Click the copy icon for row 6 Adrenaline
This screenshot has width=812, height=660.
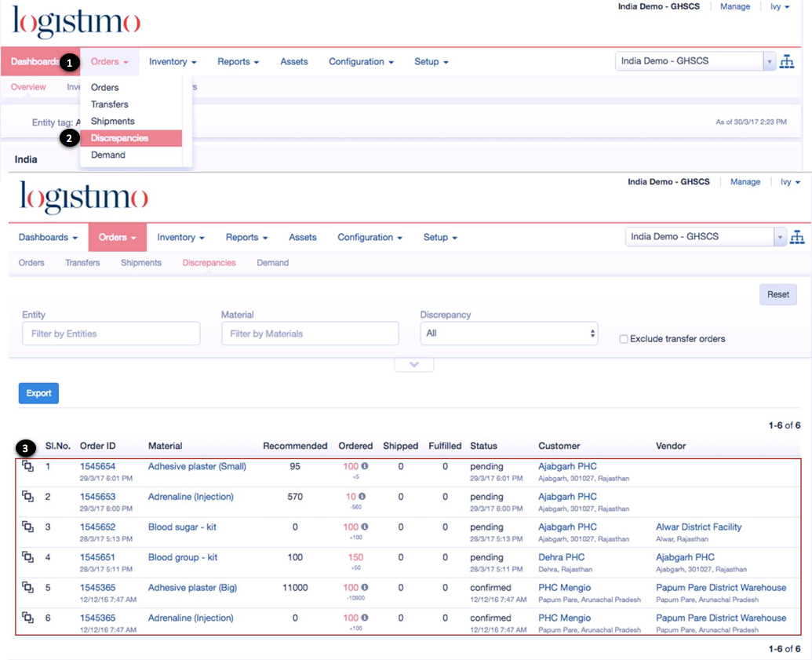point(27,618)
